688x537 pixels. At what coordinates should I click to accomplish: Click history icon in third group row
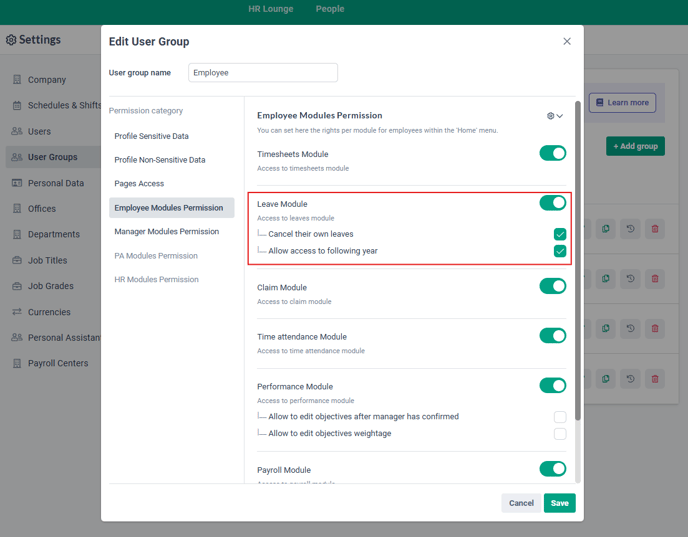(x=630, y=329)
